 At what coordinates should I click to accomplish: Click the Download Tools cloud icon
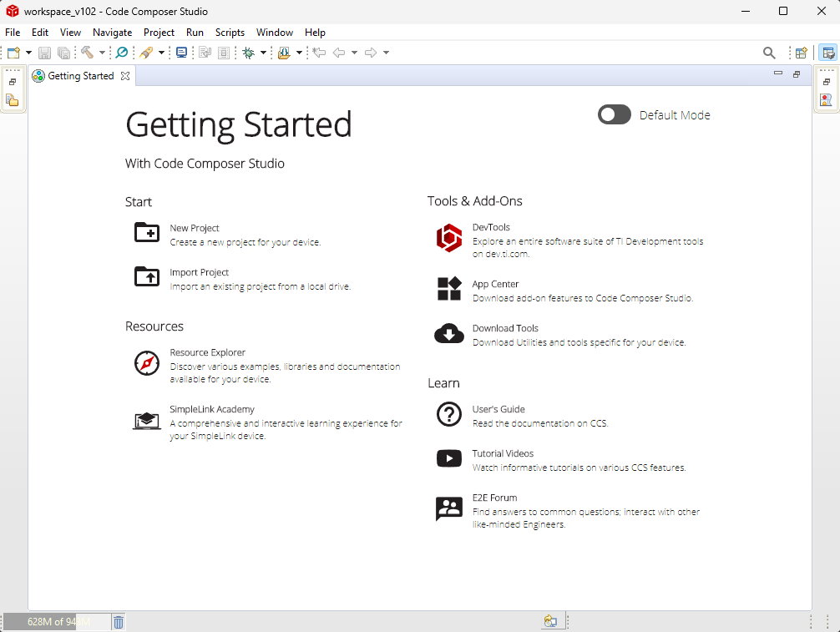click(x=449, y=333)
